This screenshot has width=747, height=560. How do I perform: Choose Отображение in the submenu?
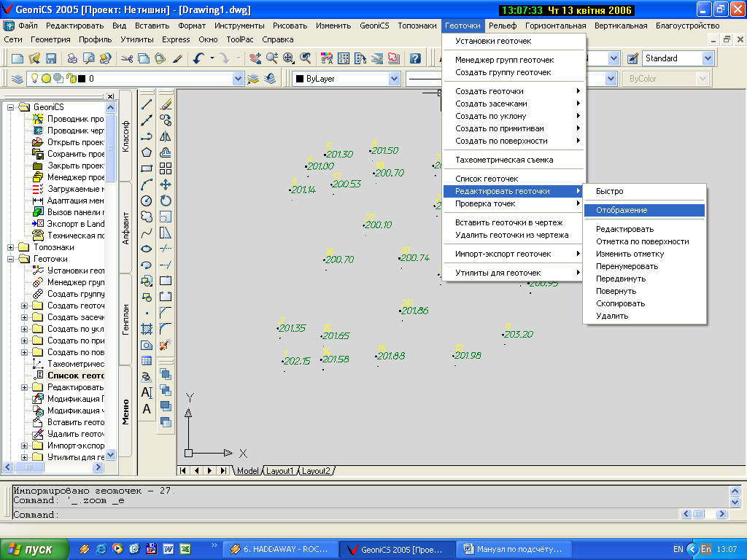(x=622, y=210)
